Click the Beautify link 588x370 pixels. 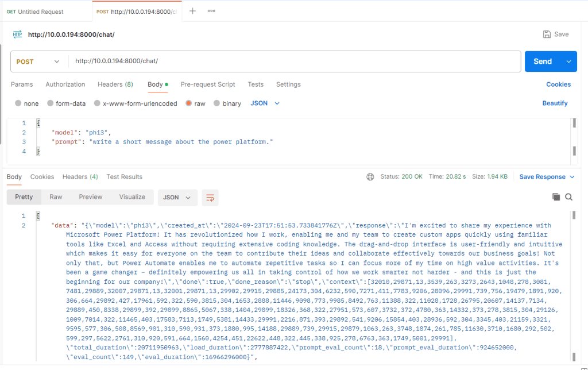click(555, 103)
